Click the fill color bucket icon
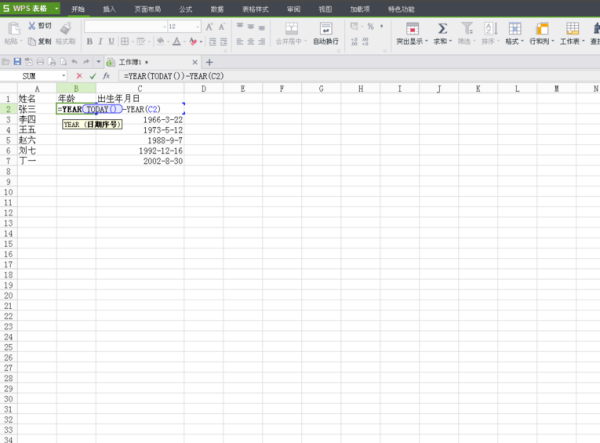The width and height of the screenshot is (600, 443). pos(160,41)
